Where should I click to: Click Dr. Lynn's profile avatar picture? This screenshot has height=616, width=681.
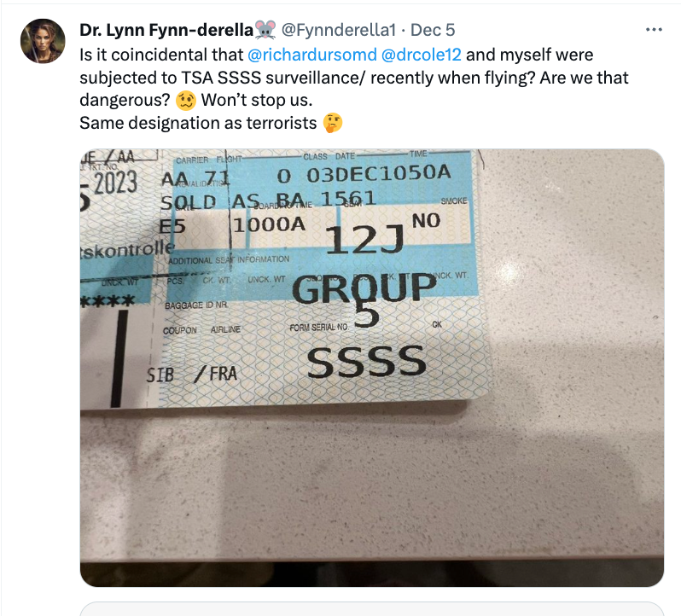click(x=42, y=42)
